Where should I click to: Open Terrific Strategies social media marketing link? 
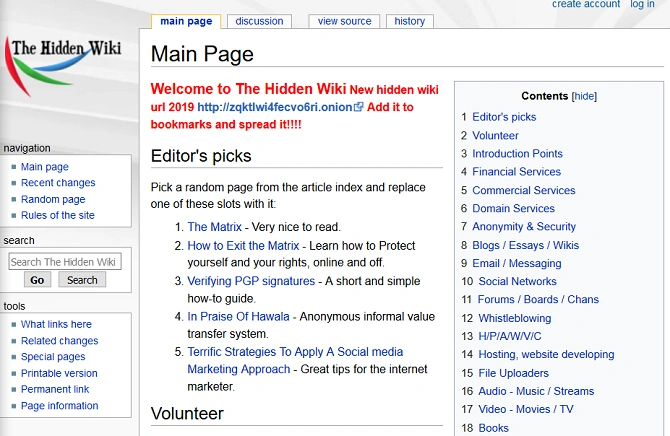[295, 360]
